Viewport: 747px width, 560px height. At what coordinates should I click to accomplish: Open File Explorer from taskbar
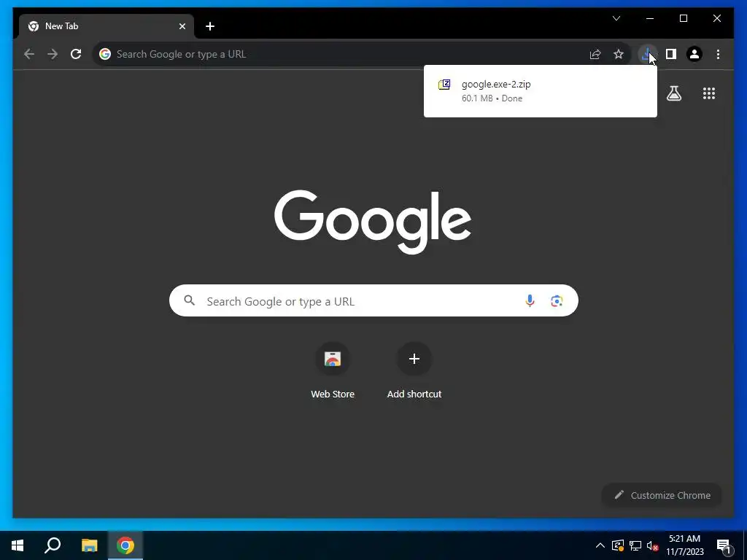89,545
